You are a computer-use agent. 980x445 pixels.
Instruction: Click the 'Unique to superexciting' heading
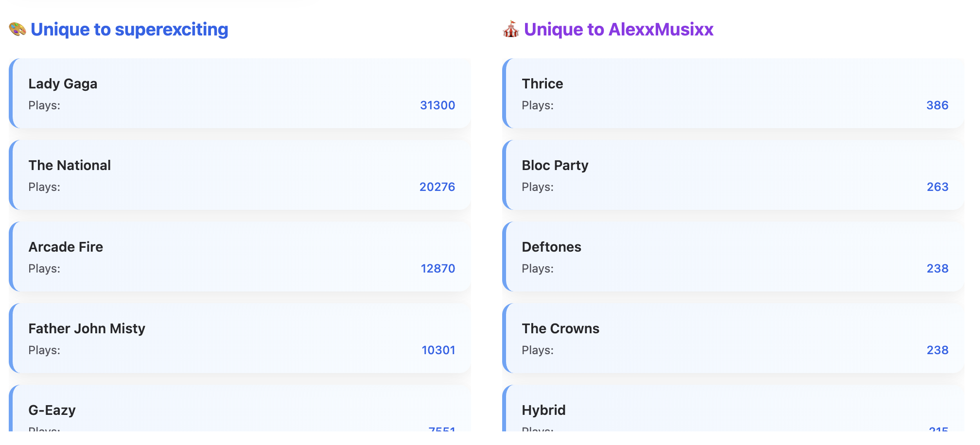click(x=129, y=29)
